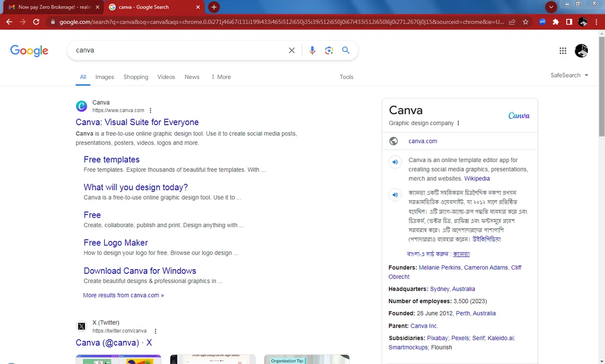Open the Smartmockups subsidiary link
The width and height of the screenshot is (605, 364).
[408, 347]
